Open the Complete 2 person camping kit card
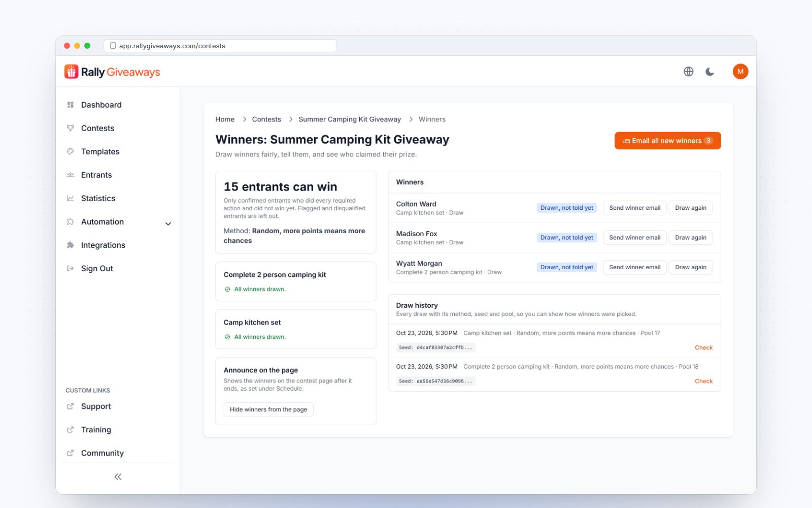Viewport: 812px width, 508px height. (296, 281)
